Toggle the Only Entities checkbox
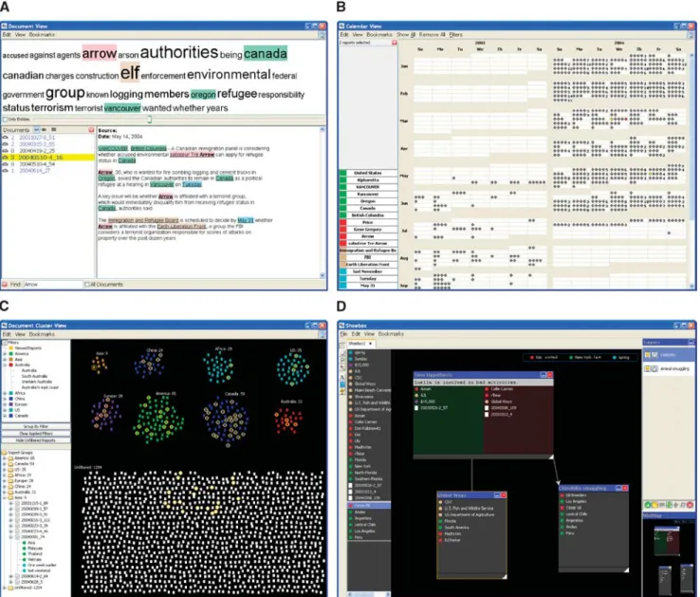The image size is (700, 597). 5,120
